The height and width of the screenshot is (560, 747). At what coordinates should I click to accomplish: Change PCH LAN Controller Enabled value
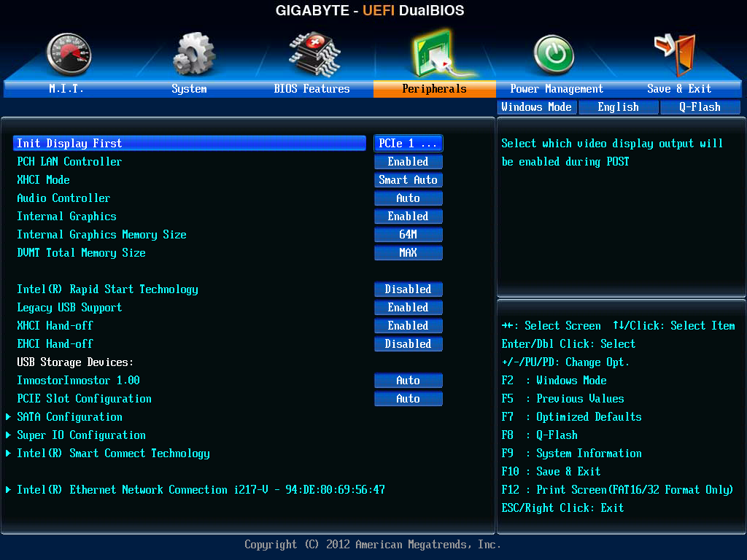[x=409, y=161]
